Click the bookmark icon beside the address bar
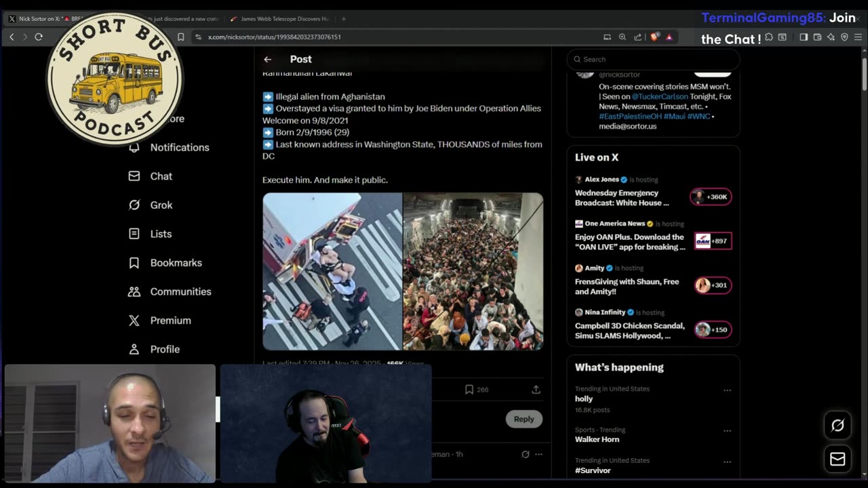 pyautogui.click(x=181, y=37)
